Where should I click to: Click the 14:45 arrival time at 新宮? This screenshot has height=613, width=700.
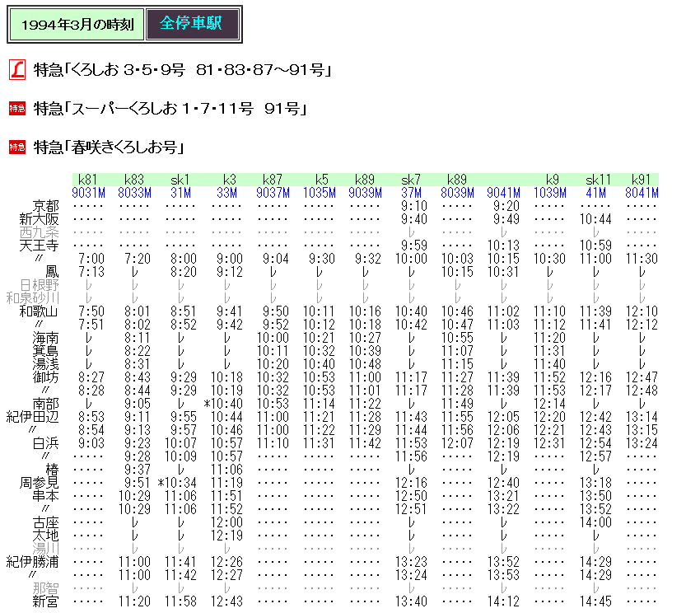pos(595,601)
